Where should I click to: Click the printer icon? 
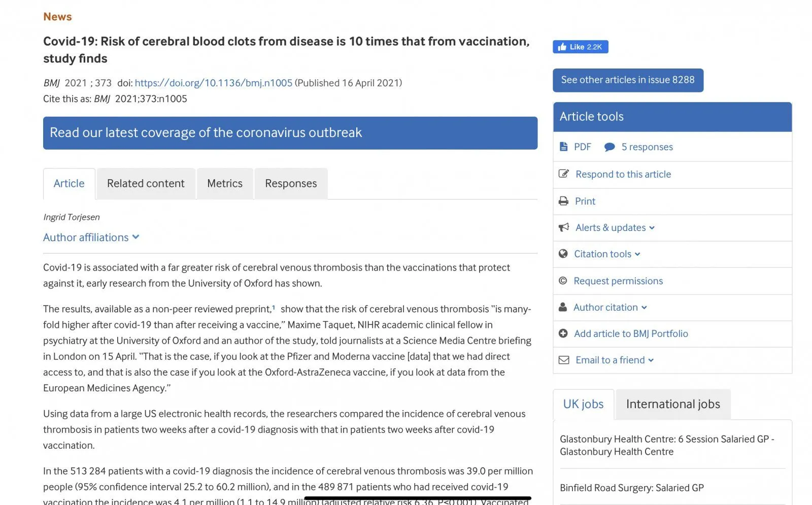click(x=563, y=201)
